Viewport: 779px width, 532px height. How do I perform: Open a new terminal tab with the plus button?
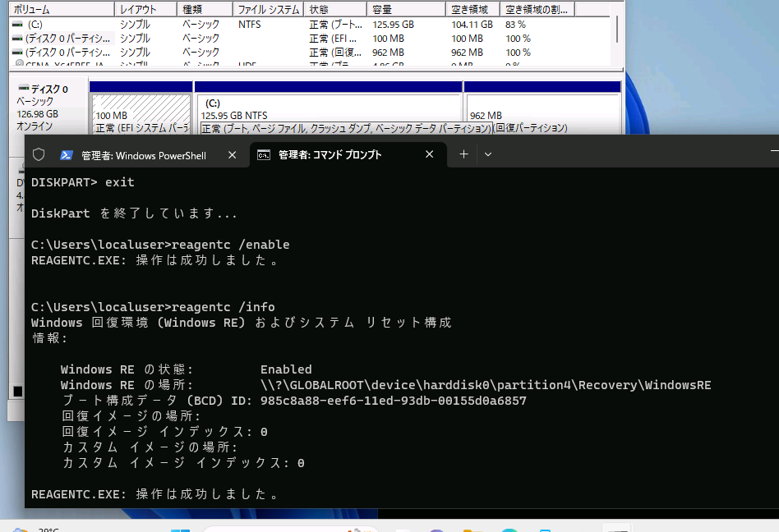(x=463, y=154)
